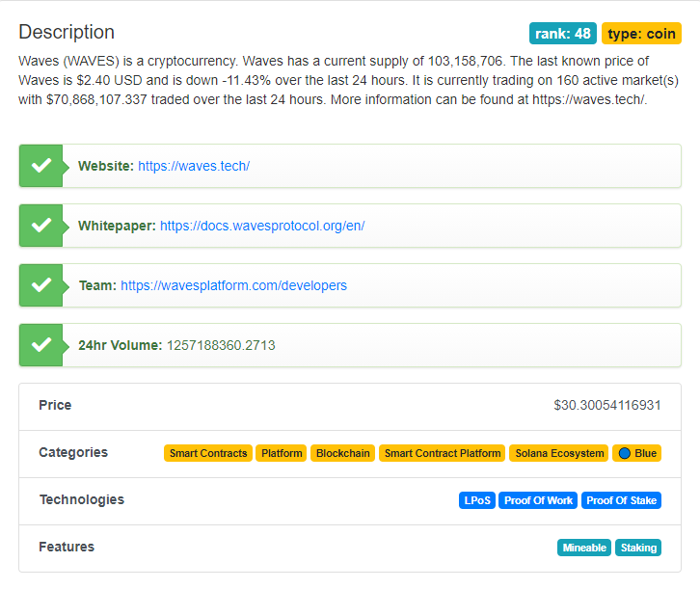Viewport: 700px width, 589px height.
Task: Click the Features row label
Action: [67, 547]
